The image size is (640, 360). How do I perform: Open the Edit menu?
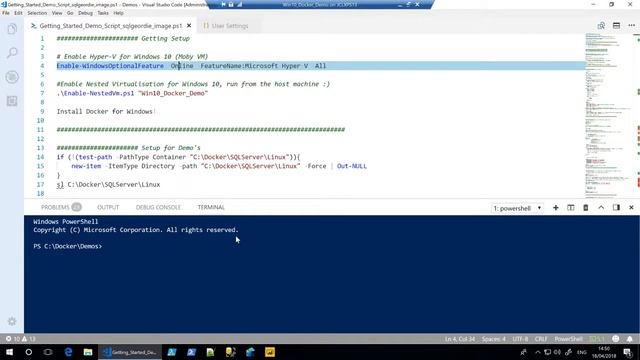pyautogui.click(x=18, y=13)
